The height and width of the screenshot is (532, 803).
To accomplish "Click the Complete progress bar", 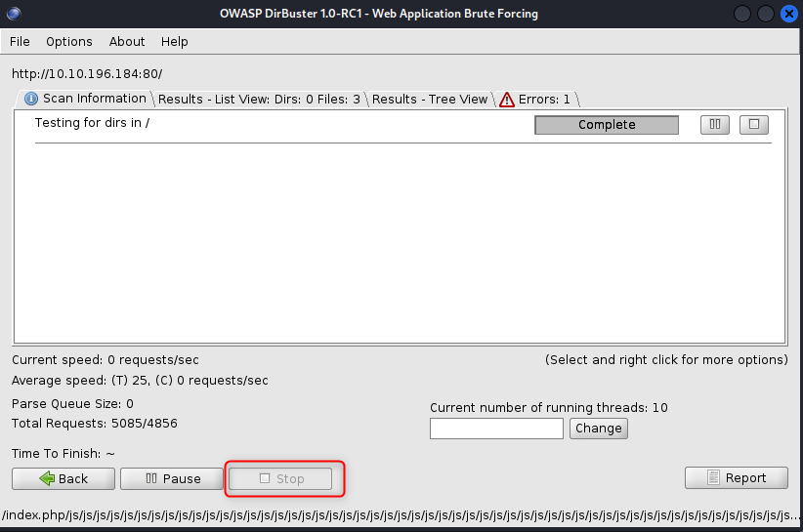I will tap(607, 125).
